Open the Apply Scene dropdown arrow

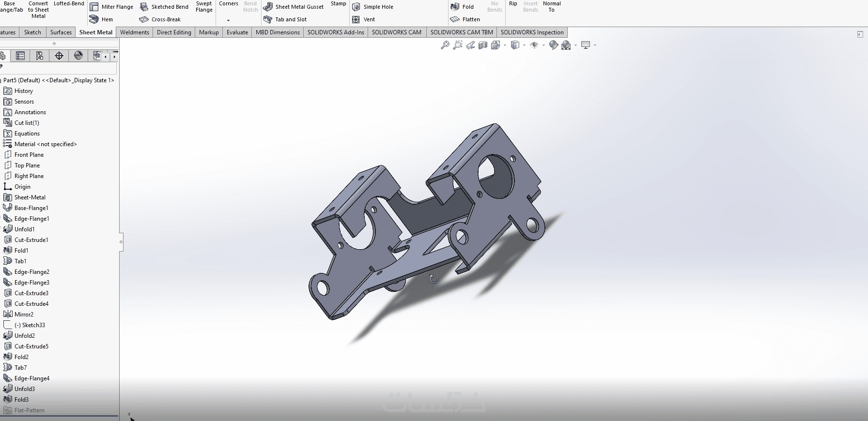575,45
